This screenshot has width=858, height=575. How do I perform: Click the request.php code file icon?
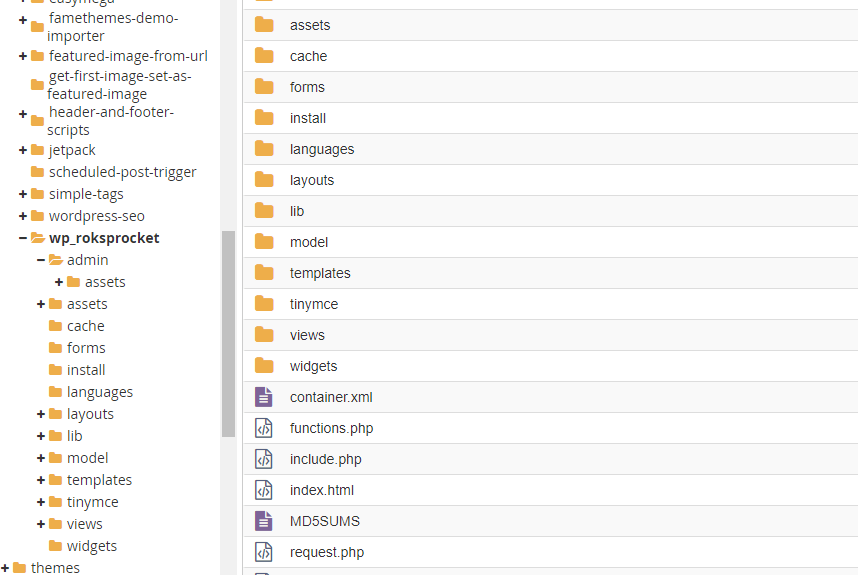264,552
